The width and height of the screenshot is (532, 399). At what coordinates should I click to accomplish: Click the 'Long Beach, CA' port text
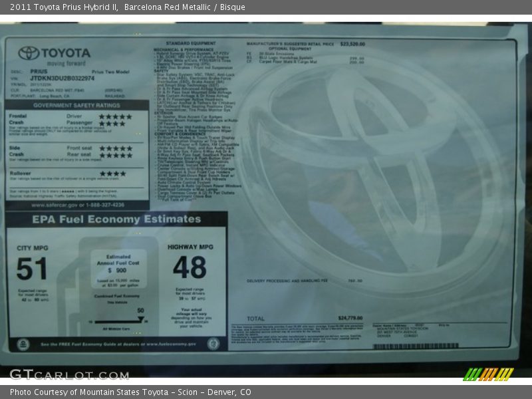[x=55, y=96]
